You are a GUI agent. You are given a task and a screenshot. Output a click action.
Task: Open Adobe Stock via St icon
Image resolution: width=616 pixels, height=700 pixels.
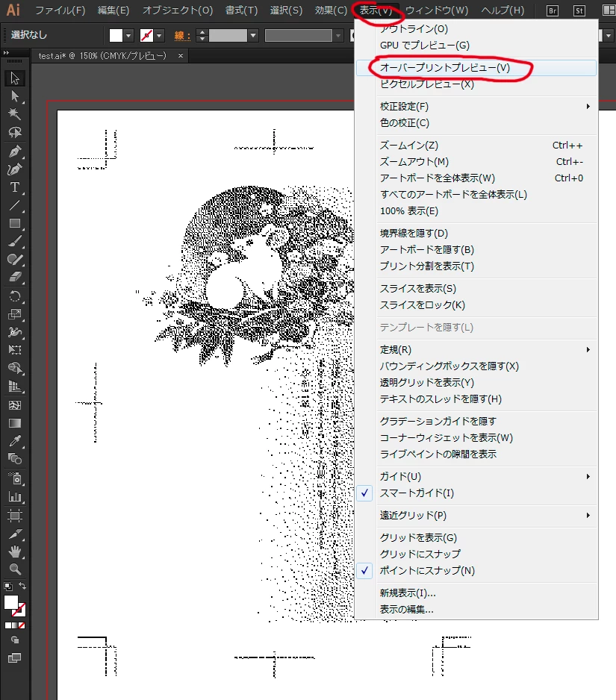[x=579, y=10]
